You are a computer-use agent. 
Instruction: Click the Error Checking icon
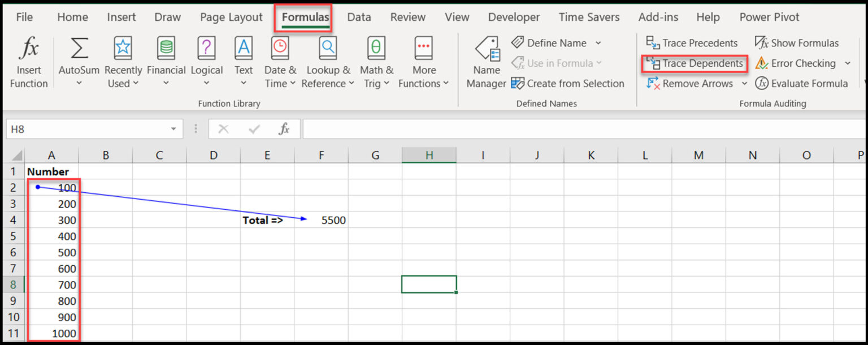click(797, 63)
